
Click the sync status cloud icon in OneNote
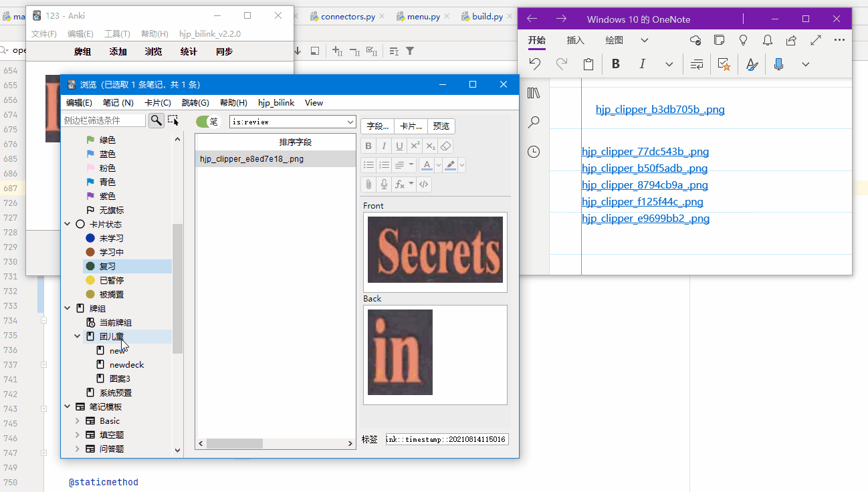click(x=695, y=40)
